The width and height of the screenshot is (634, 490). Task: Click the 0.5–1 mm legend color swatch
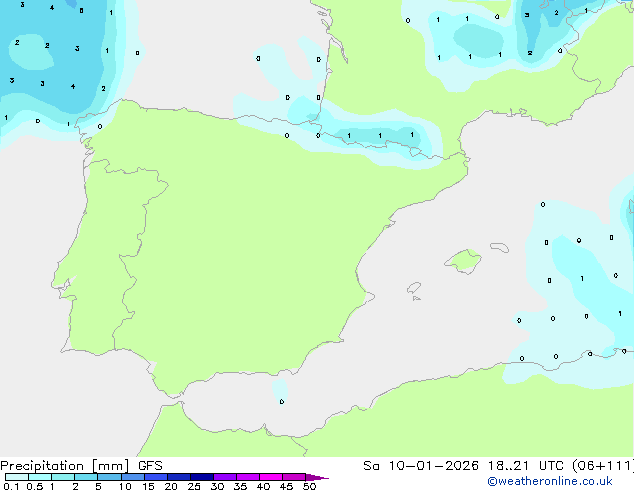click(x=40, y=477)
